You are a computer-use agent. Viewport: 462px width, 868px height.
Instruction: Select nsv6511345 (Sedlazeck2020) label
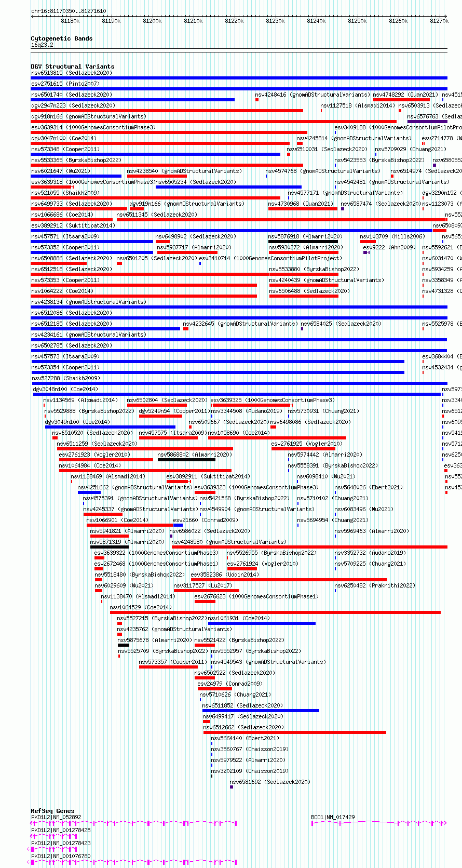pyautogui.click(x=157, y=215)
